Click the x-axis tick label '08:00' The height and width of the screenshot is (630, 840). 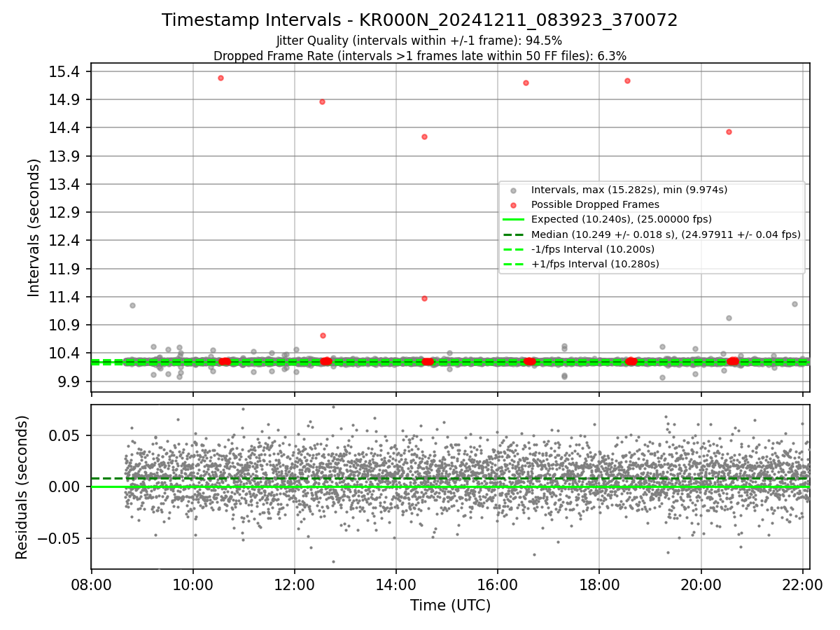coord(92,584)
